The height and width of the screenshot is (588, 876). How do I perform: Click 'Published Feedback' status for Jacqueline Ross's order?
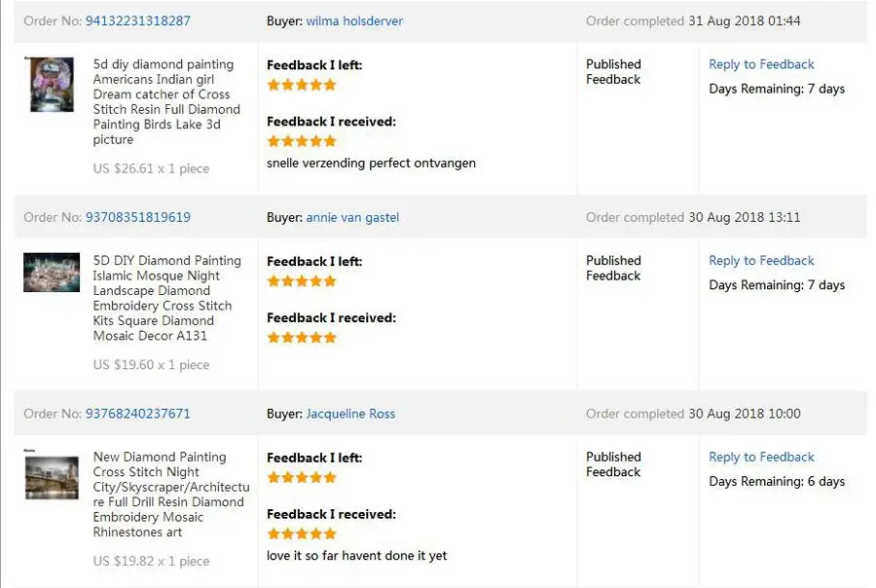click(x=613, y=464)
